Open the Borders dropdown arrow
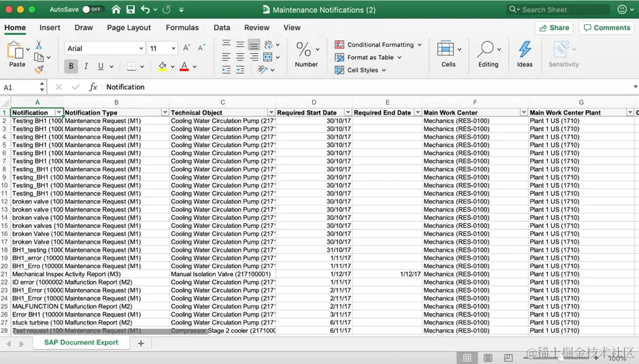Screen dimensions: 639x364 click(142, 67)
